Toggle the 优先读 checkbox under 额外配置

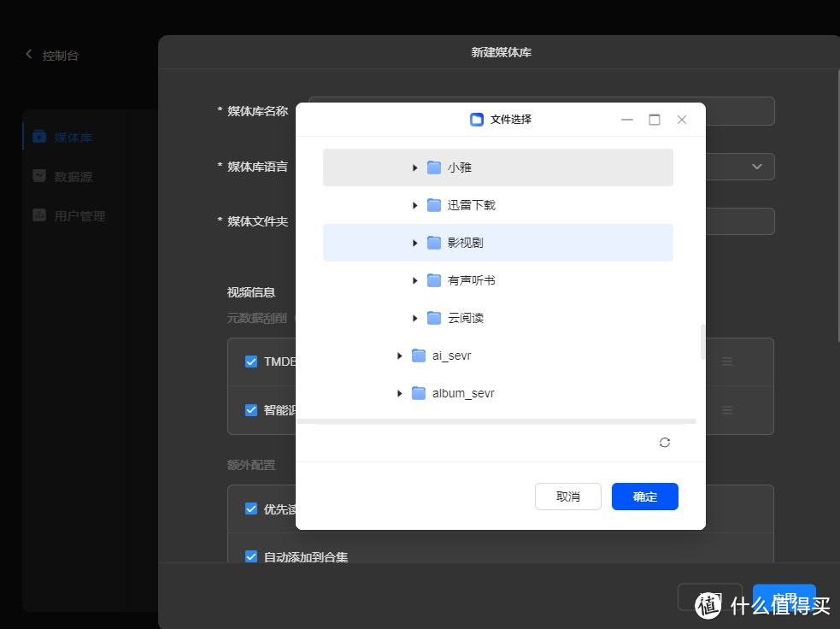pos(251,508)
